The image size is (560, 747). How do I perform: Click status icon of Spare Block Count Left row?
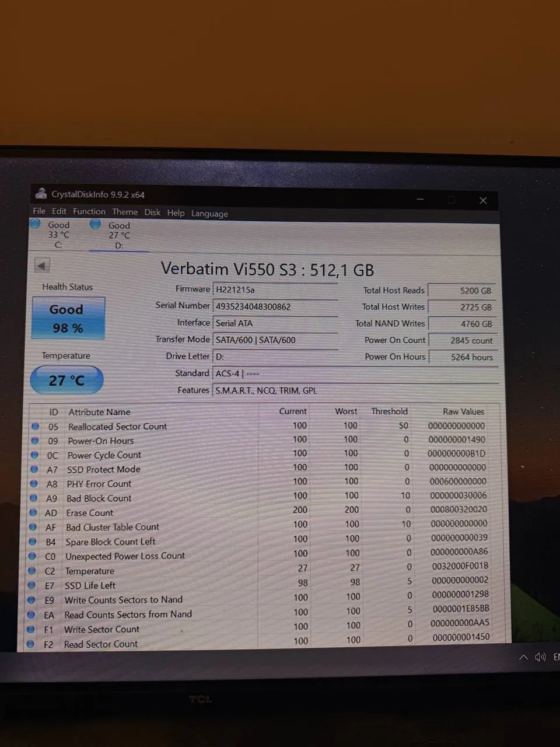coord(33,542)
